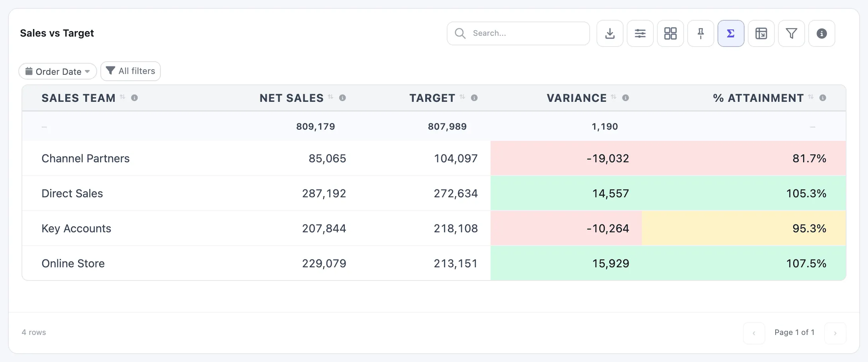Show info for Variance column

pyautogui.click(x=626, y=98)
